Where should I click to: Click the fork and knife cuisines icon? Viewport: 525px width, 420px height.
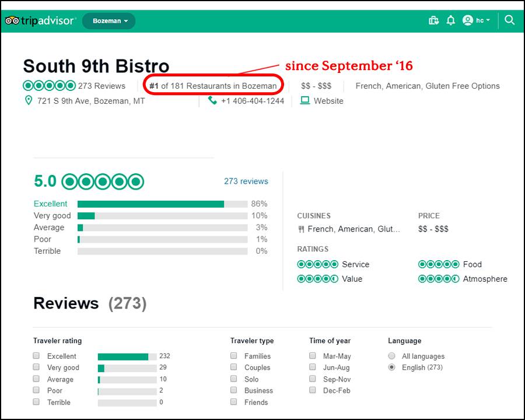tap(301, 229)
